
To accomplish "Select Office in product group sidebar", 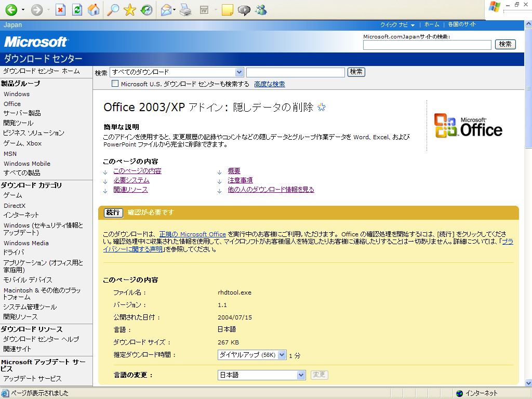I will [x=12, y=104].
